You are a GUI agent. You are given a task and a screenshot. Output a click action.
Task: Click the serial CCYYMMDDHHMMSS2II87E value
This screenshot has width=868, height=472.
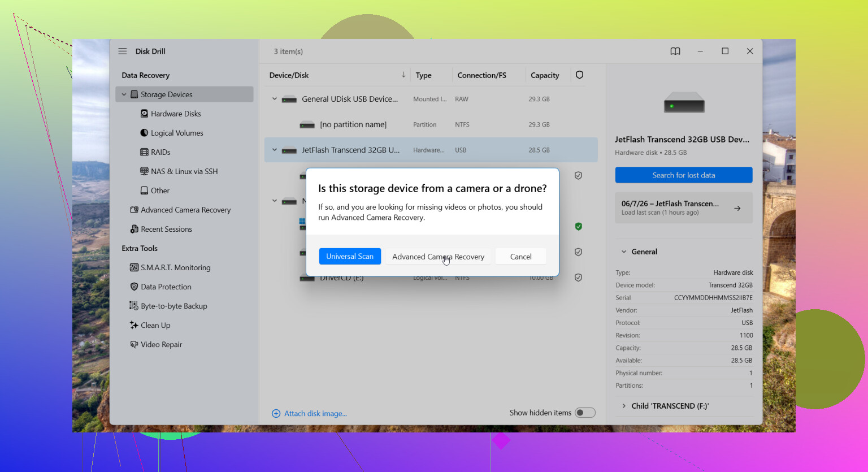pyautogui.click(x=713, y=297)
